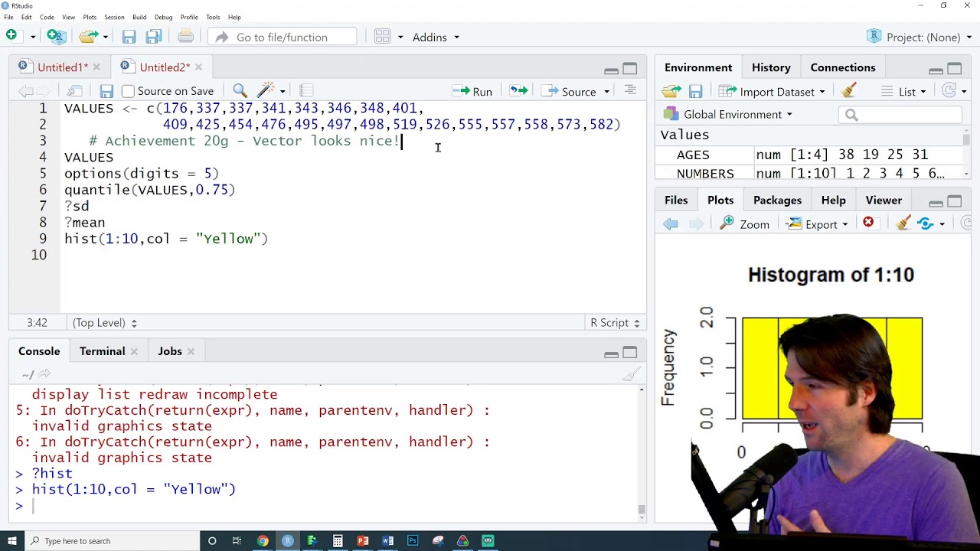This screenshot has height=551, width=980.
Task: Clear environment objects with broom
Action: click(x=848, y=91)
